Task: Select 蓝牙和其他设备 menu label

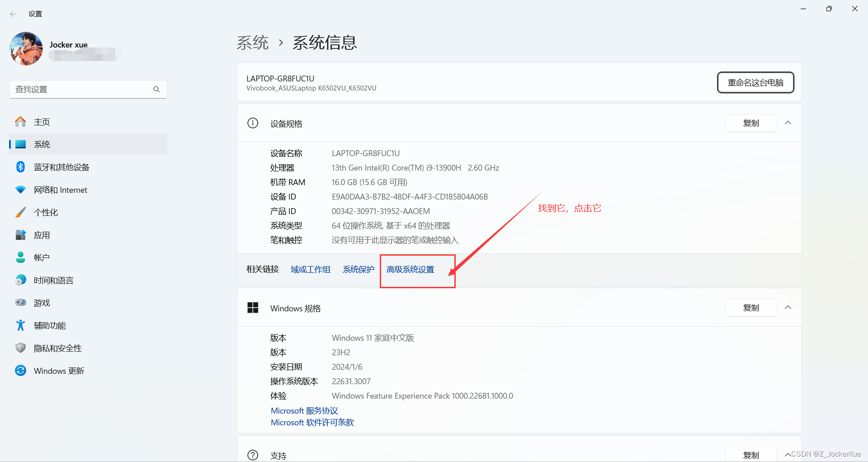Action: coord(61,167)
